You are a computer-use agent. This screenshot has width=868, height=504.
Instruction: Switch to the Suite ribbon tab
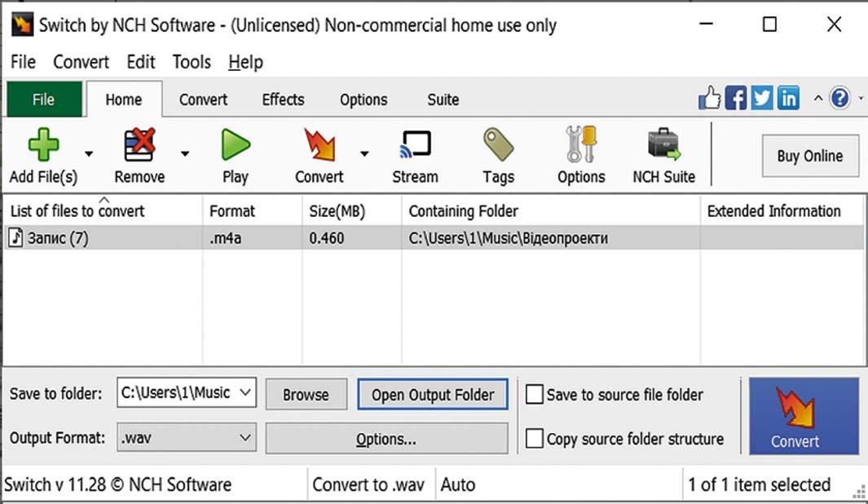pyautogui.click(x=443, y=99)
